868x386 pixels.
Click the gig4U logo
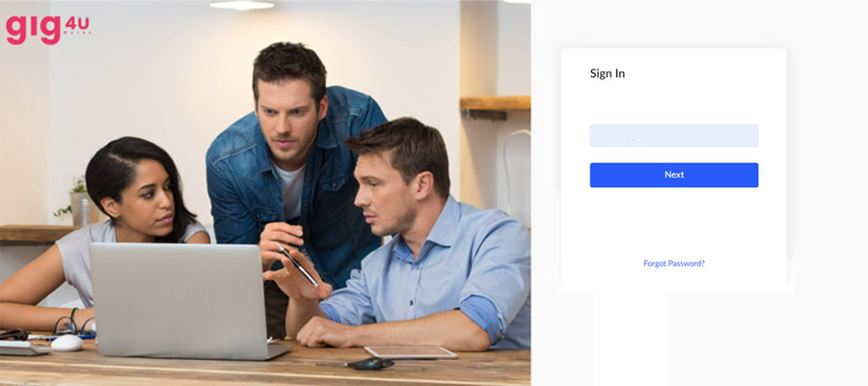click(x=47, y=29)
